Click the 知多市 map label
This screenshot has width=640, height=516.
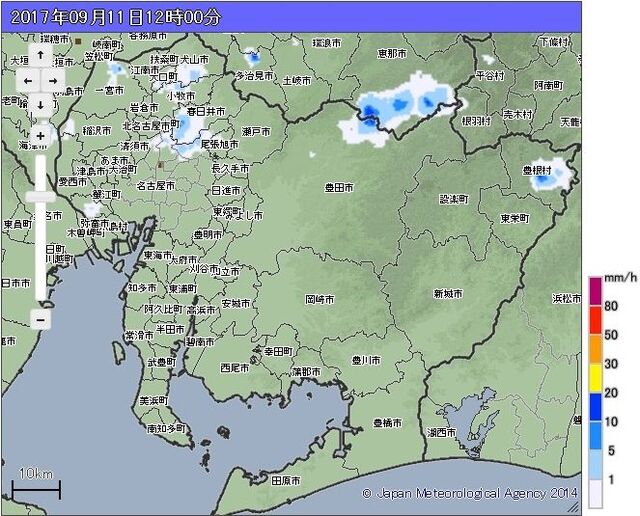[142, 288]
